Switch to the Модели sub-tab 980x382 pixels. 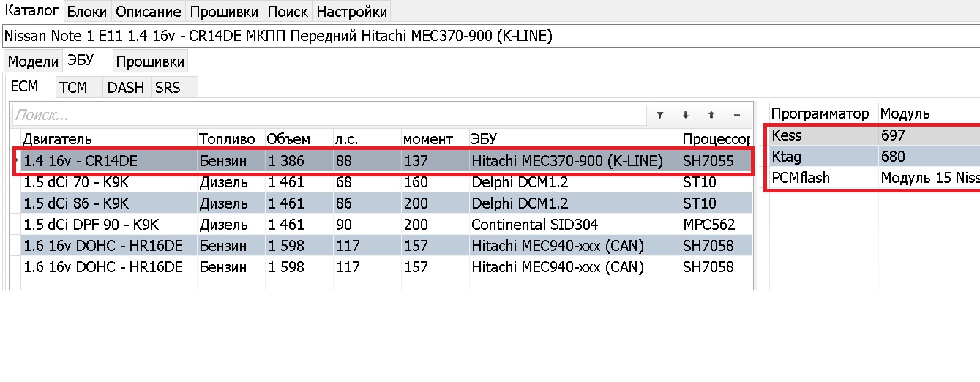[x=33, y=61]
